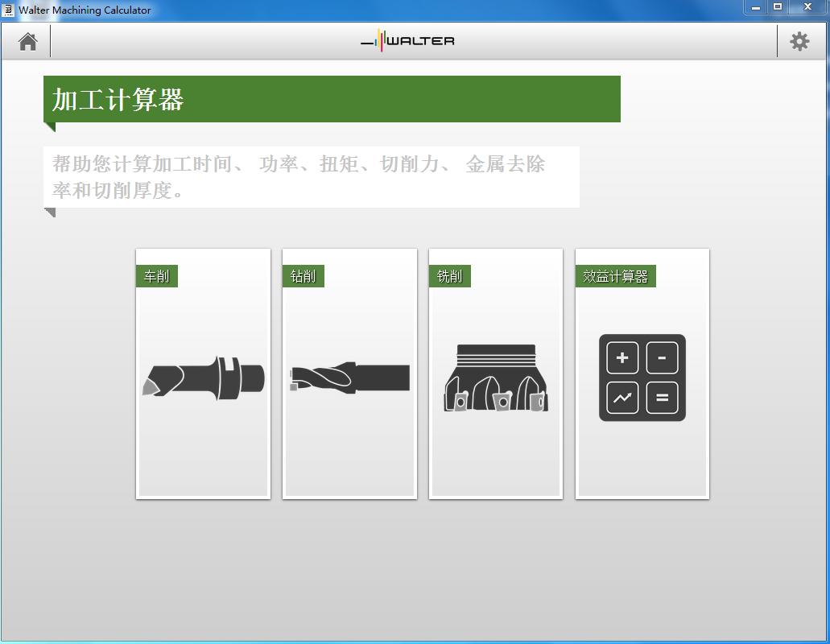Click the calculator illustration on the rightmost card
The width and height of the screenshot is (830, 644).
[x=641, y=377]
